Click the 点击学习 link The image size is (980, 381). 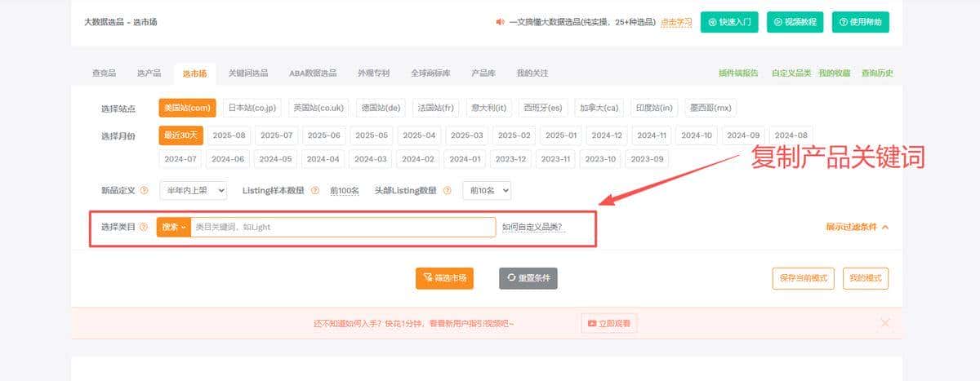click(675, 22)
